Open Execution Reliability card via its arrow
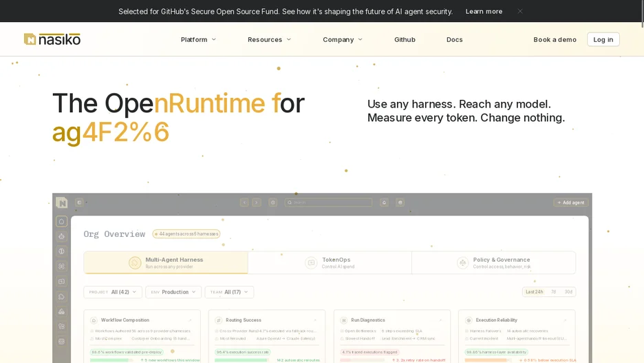The image size is (644, 363). [x=565, y=320]
